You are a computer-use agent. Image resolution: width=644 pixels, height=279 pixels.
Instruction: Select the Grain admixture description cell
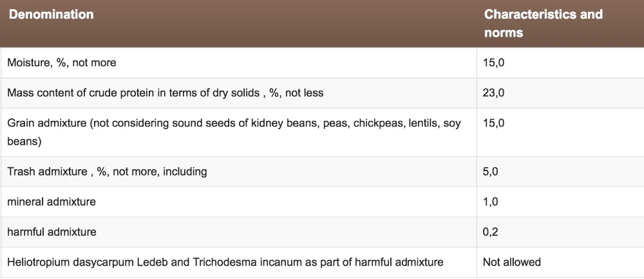point(234,131)
